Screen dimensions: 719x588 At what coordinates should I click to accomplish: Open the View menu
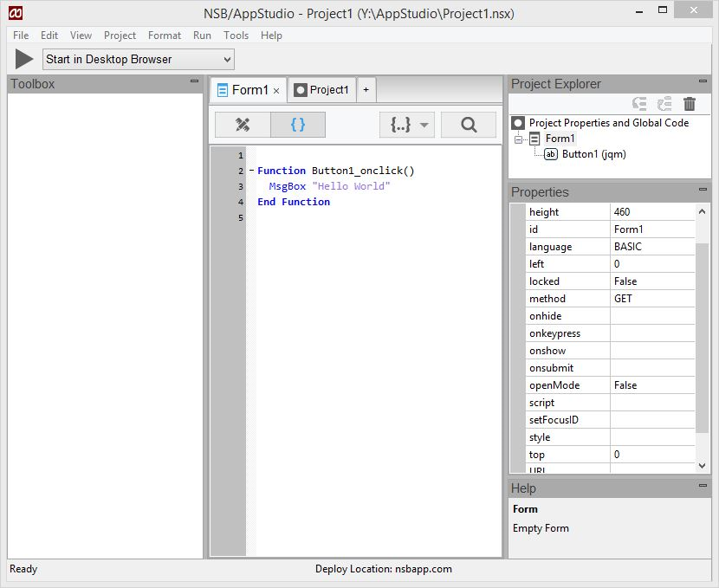pos(81,36)
